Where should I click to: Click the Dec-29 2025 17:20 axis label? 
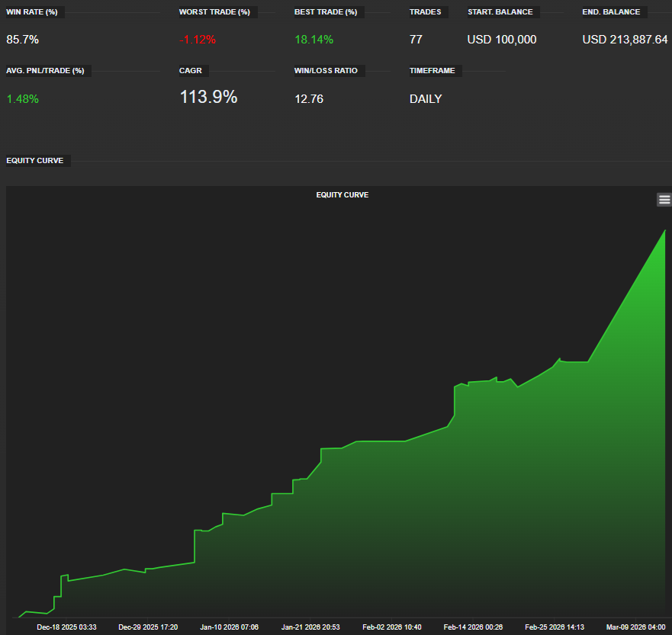(148, 627)
